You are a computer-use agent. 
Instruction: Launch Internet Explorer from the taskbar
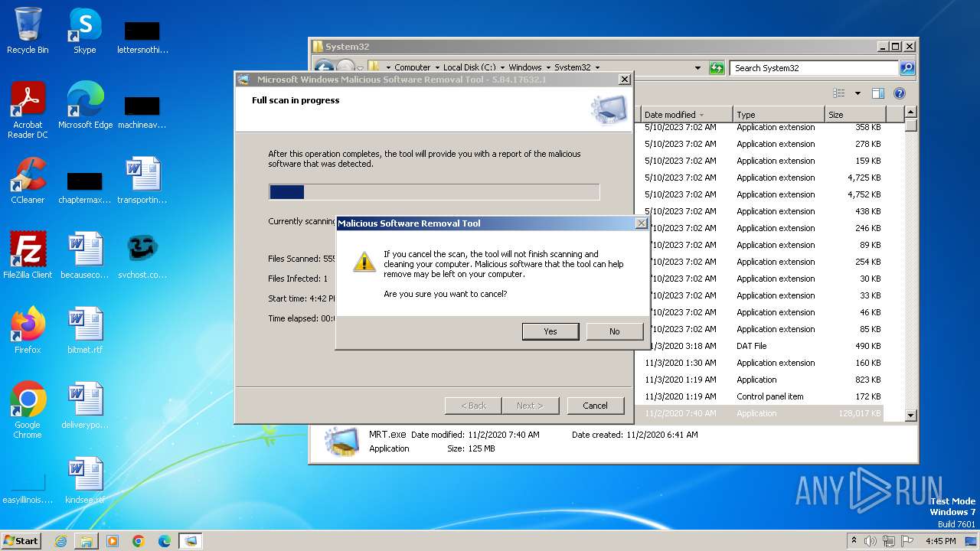[x=60, y=541]
